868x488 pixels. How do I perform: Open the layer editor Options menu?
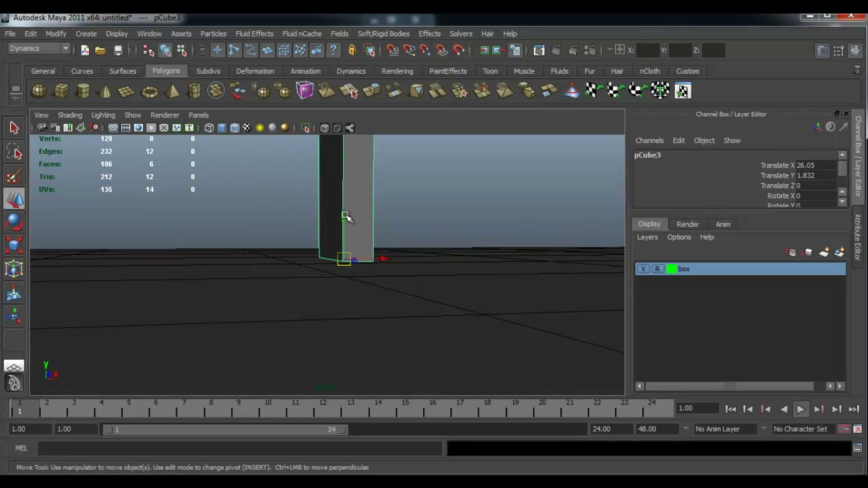[x=679, y=237]
